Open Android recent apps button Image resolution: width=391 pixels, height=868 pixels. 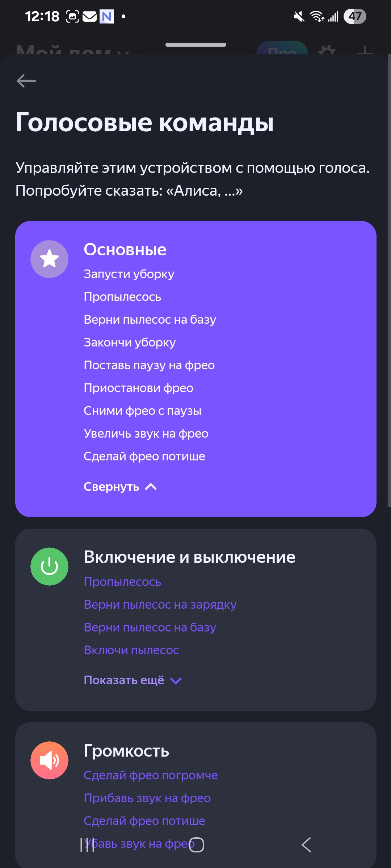point(87,845)
